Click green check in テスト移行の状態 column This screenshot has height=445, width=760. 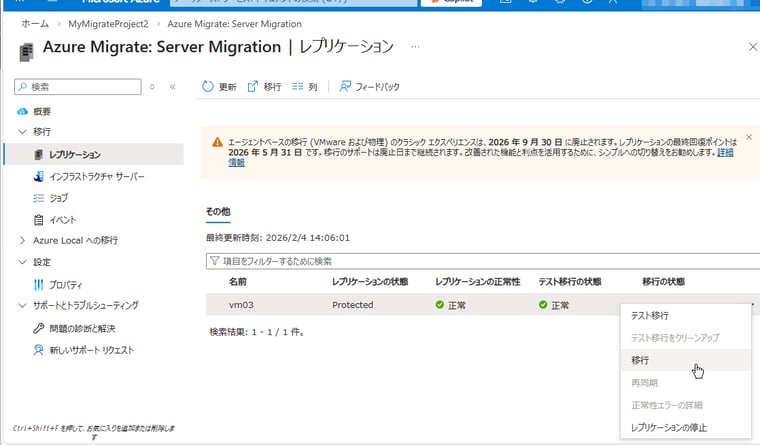click(x=543, y=304)
